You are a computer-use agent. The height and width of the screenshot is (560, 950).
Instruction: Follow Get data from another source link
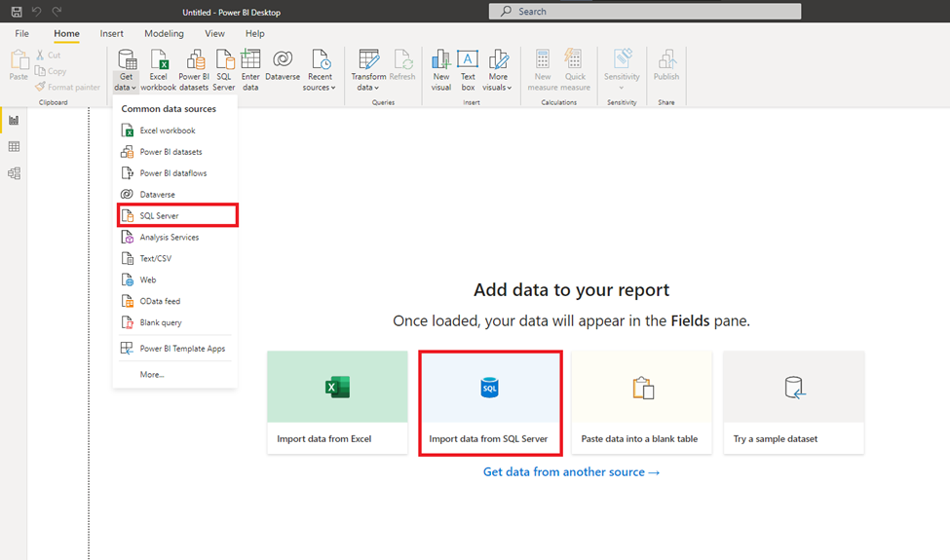(571, 471)
